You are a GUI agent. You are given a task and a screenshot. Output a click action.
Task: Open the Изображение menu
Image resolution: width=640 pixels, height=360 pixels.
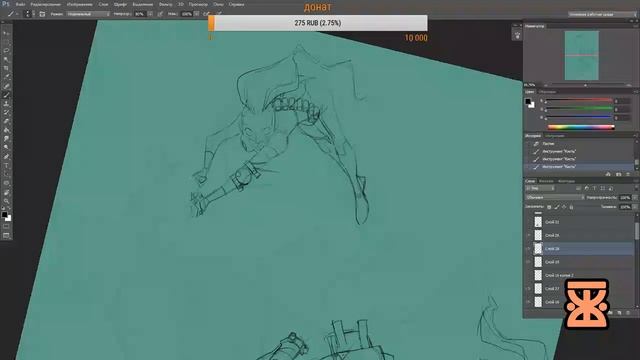[79, 4]
